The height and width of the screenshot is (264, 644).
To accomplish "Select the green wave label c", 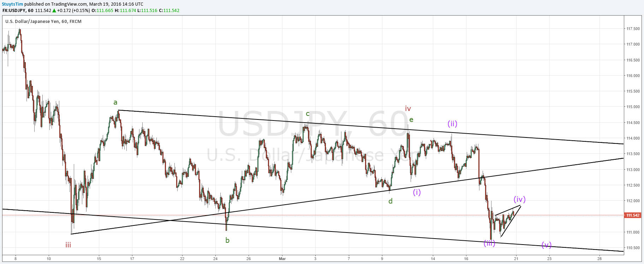I will coord(308,114).
